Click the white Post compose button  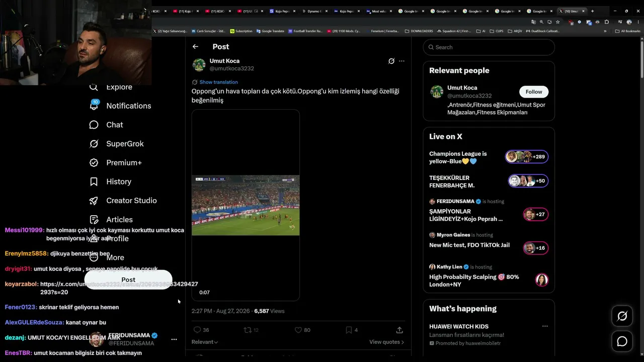tap(128, 280)
